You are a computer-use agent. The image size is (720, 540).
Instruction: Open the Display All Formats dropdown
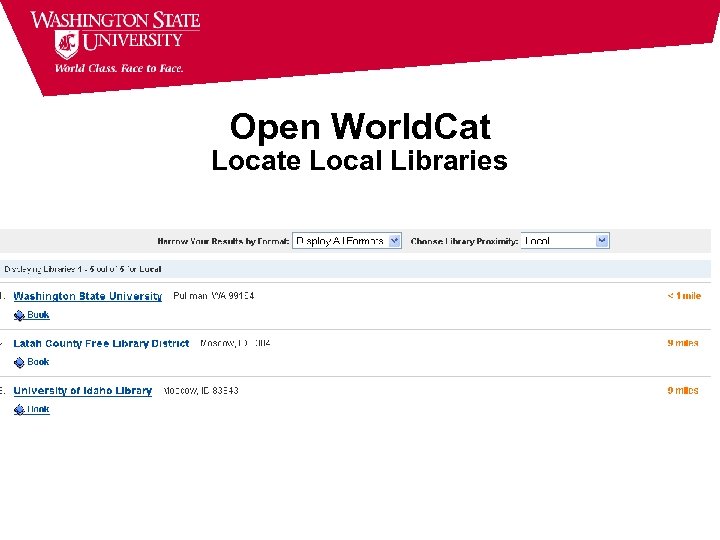(347, 241)
